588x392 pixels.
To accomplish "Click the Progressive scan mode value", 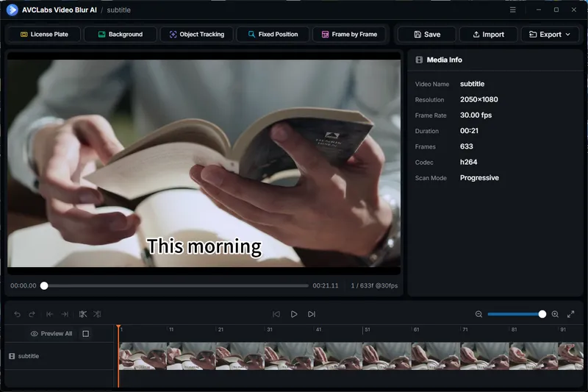I will click(479, 178).
